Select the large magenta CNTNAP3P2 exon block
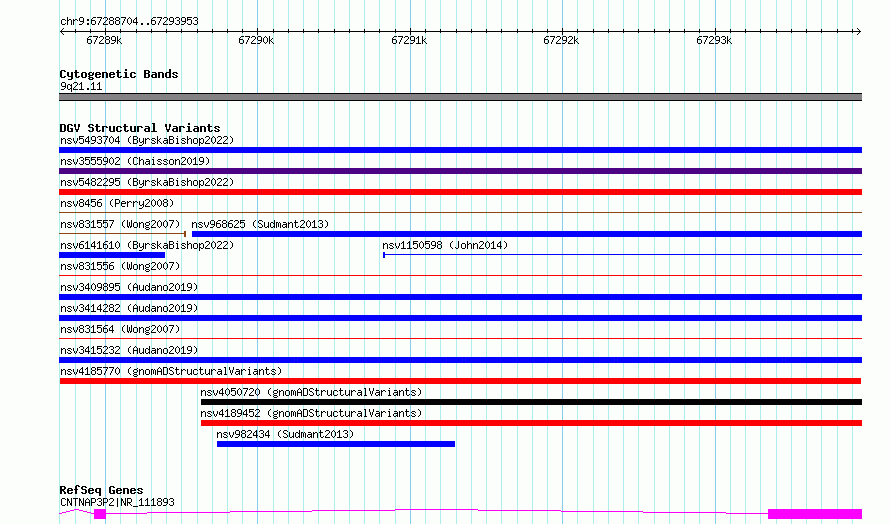Viewport: 890px width, 524px height. coord(815,514)
